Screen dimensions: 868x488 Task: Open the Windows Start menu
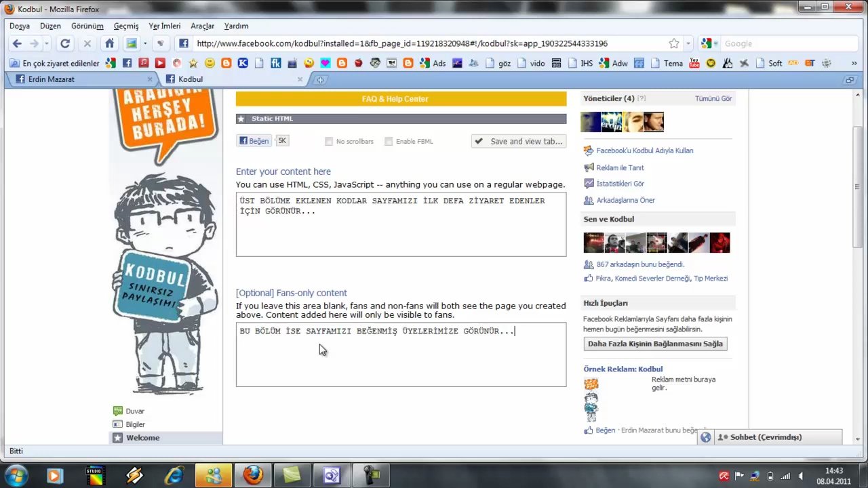click(16, 475)
